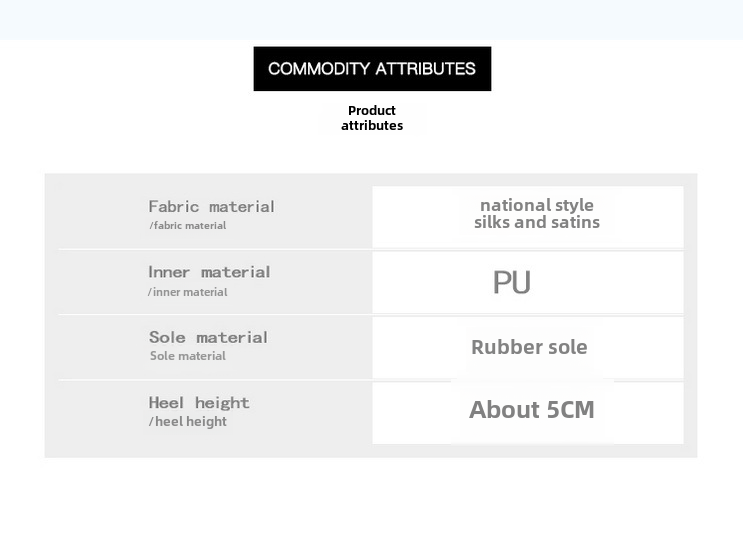Select the large Fabric material heading
The image size is (743, 538).
pos(211,206)
